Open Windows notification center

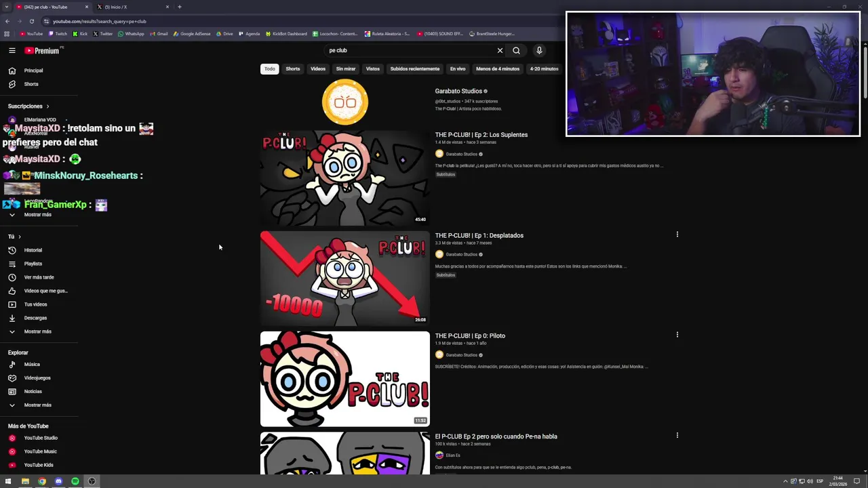point(856,481)
